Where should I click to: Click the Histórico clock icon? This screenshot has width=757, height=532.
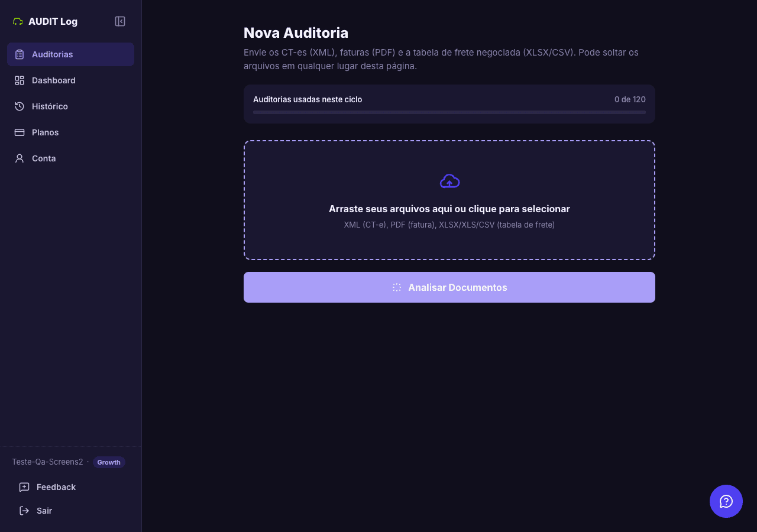coord(20,106)
